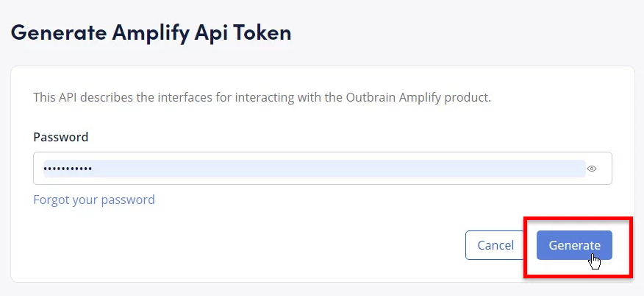Open the Forgot your password link
644x296 pixels.
point(94,200)
